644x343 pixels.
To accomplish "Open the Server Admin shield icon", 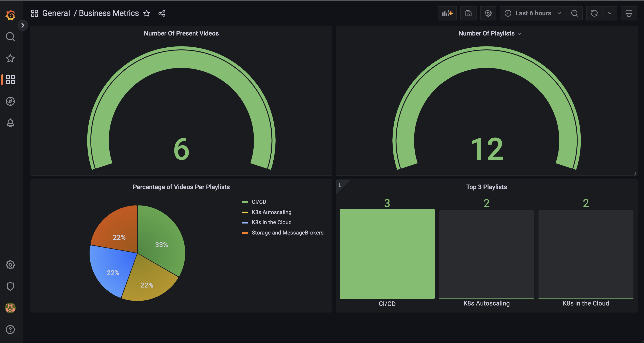I will pos(10,286).
